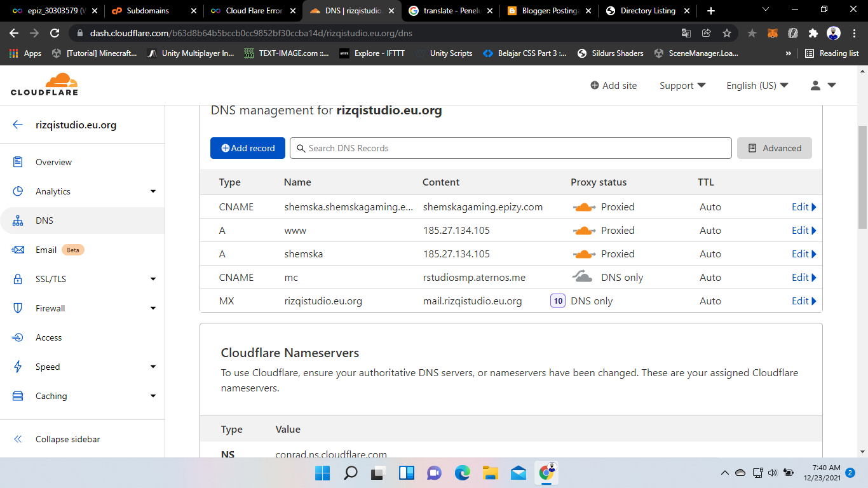Click the Access sidebar icon
868x488 pixels.
coord(18,337)
